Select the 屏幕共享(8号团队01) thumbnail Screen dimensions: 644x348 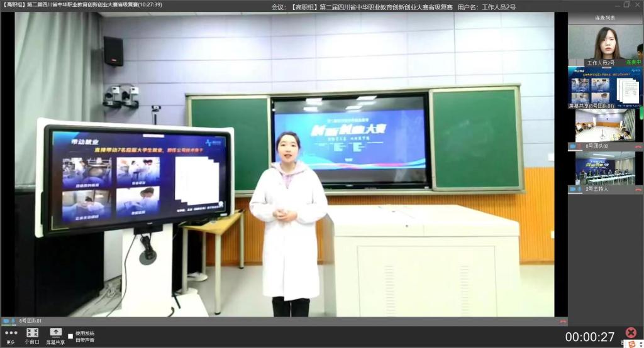click(604, 89)
